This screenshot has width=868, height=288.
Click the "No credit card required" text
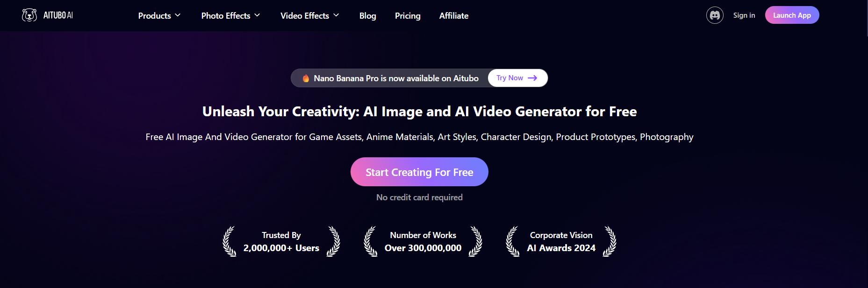point(419,197)
